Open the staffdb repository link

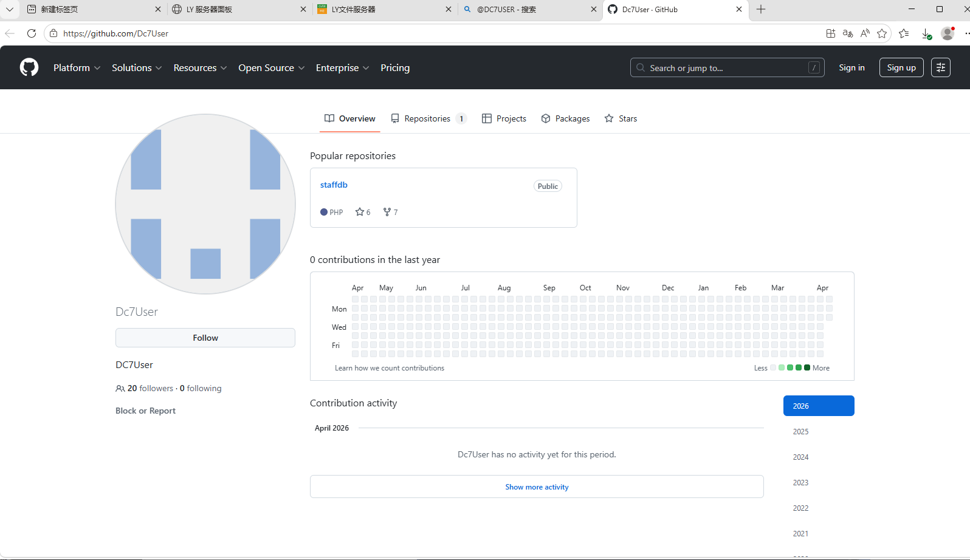click(x=334, y=185)
